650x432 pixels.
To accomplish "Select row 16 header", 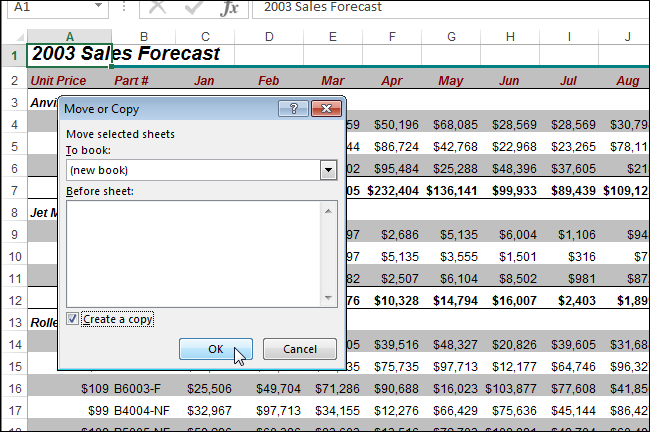I will pos(15,388).
